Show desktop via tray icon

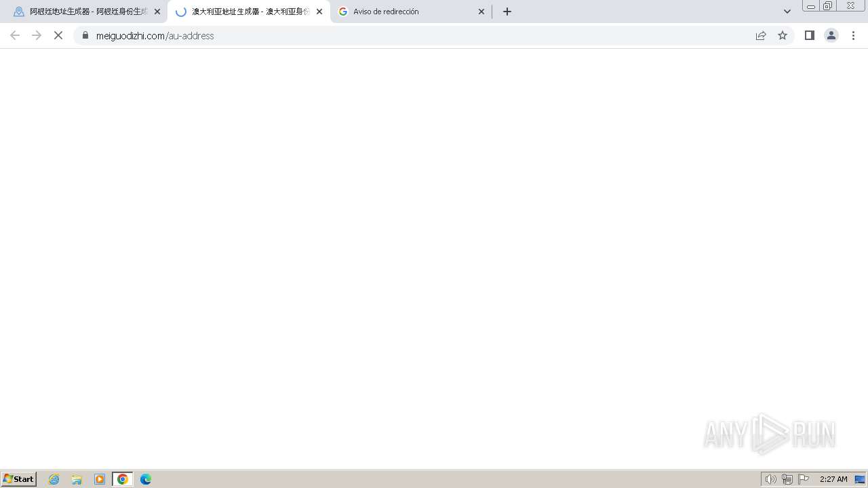860,479
